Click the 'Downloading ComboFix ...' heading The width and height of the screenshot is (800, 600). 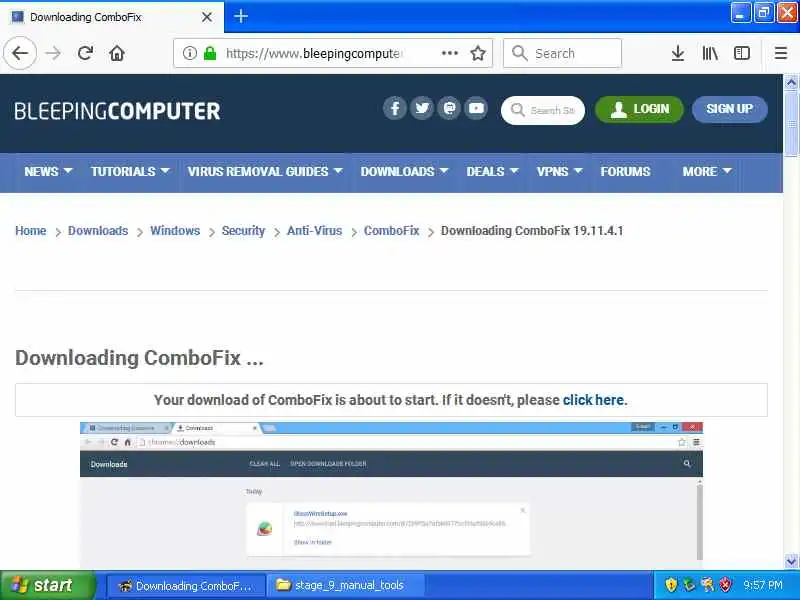pyautogui.click(x=139, y=358)
